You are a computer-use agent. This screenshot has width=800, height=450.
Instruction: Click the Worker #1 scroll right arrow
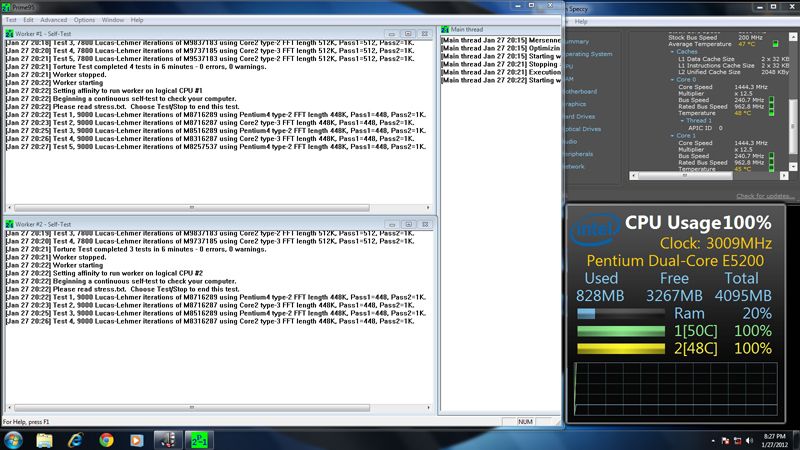(x=428, y=208)
